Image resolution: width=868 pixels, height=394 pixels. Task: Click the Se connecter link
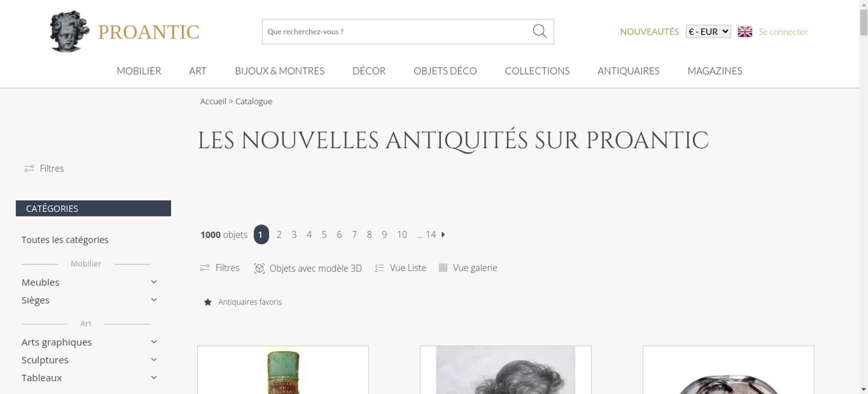[783, 32]
